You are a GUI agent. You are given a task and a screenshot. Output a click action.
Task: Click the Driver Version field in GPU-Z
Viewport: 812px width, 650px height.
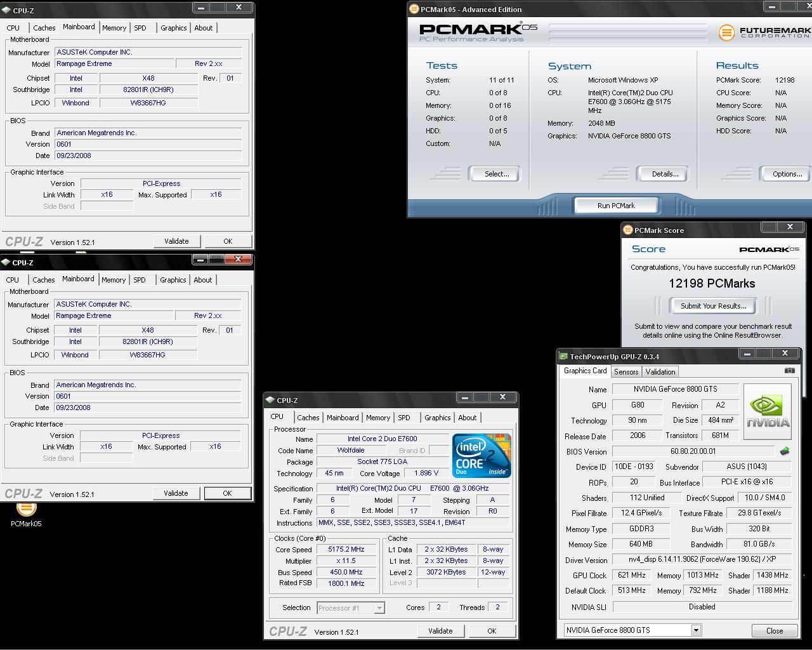click(702, 560)
